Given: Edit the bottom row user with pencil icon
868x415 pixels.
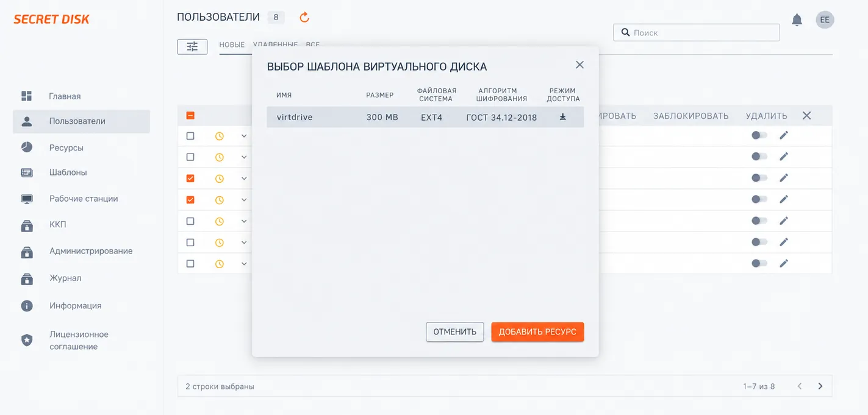Looking at the screenshot, I should tap(784, 263).
